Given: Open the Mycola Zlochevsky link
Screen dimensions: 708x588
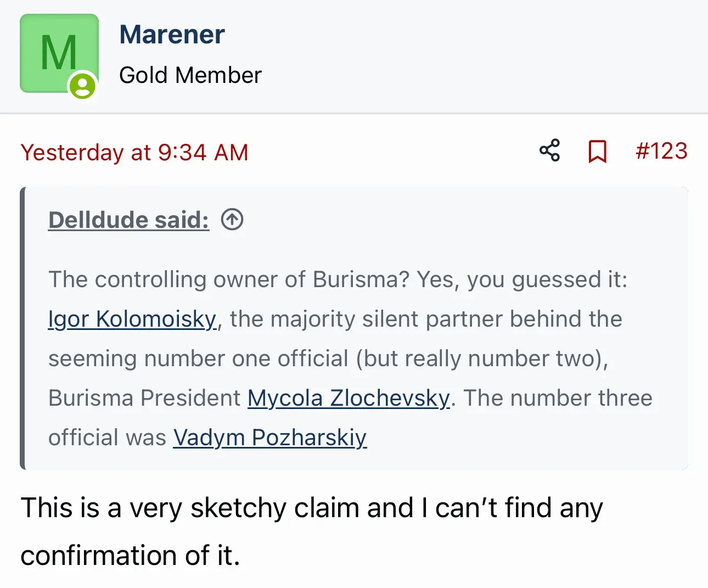Looking at the screenshot, I should point(349,398).
